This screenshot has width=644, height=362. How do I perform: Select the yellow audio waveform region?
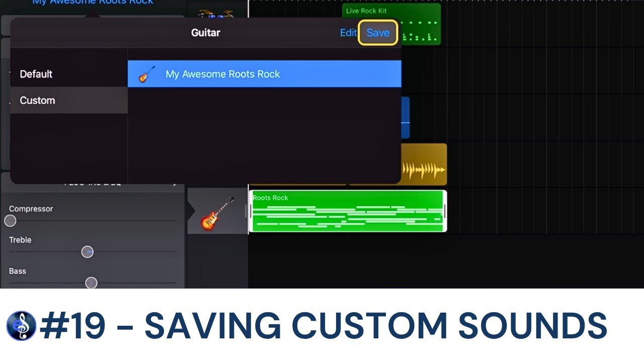(424, 164)
